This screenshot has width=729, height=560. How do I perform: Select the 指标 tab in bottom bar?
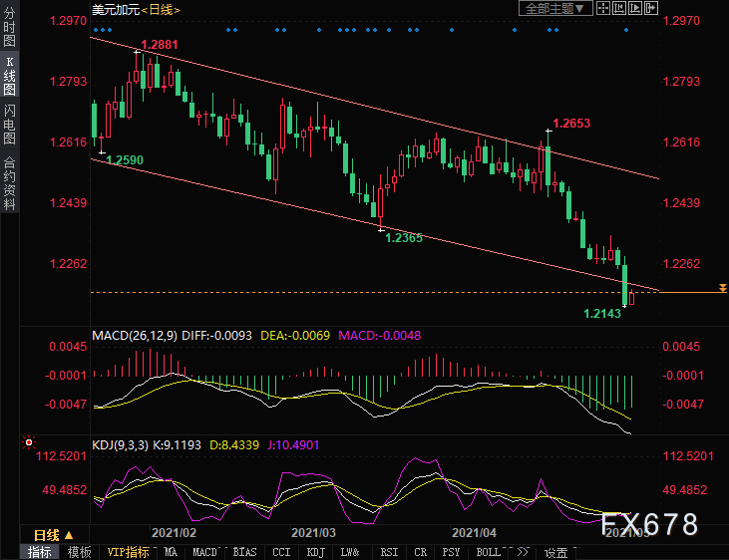pyautogui.click(x=41, y=552)
